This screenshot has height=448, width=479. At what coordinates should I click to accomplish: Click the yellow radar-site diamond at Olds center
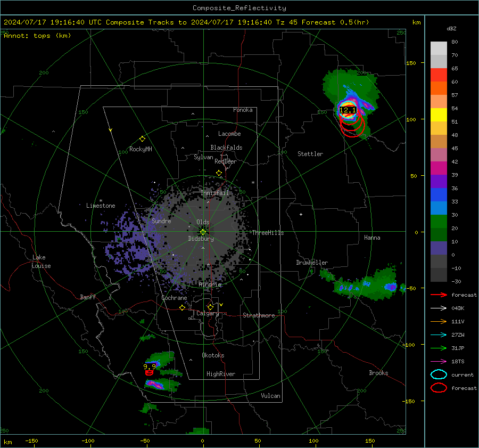coord(203,232)
